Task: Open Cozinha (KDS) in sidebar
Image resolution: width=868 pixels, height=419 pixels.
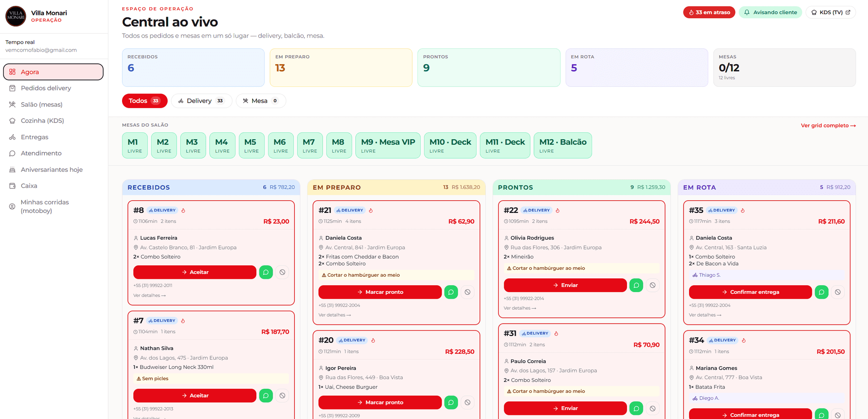Action: pos(53,121)
